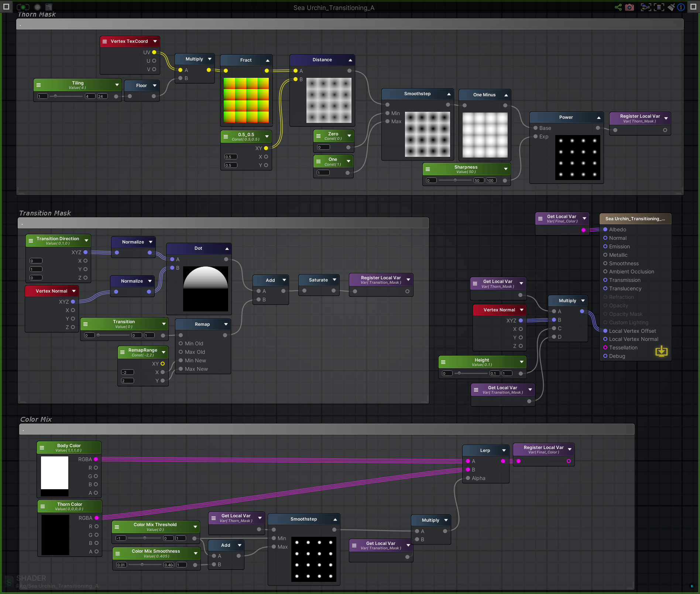Collapse the Fract node preview
Screen dimensions: 700x594
[267, 60]
